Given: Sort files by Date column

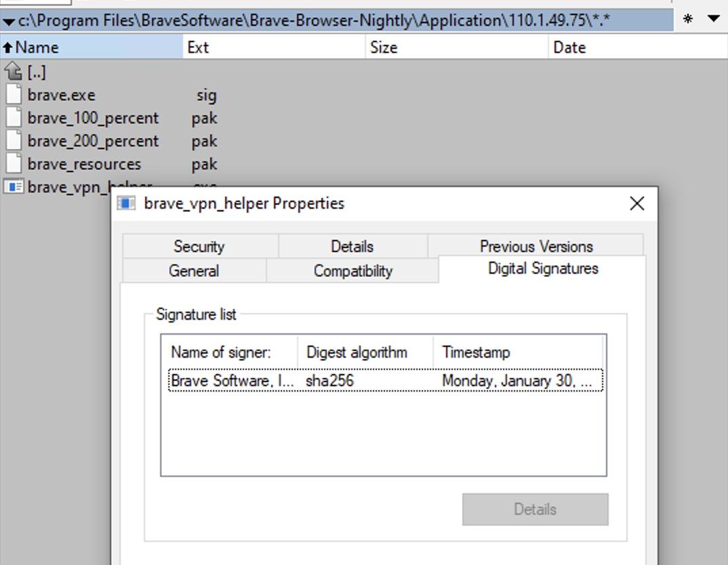Looking at the screenshot, I should point(638,47).
